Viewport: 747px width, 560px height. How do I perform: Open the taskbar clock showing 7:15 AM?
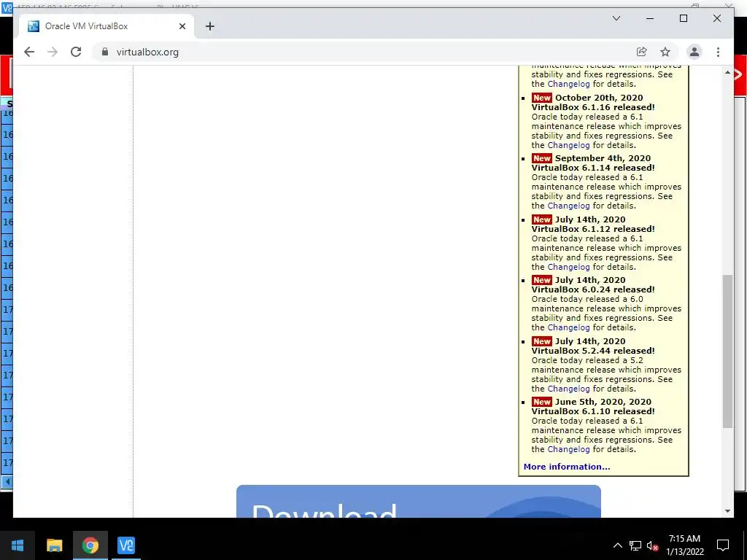click(684, 545)
